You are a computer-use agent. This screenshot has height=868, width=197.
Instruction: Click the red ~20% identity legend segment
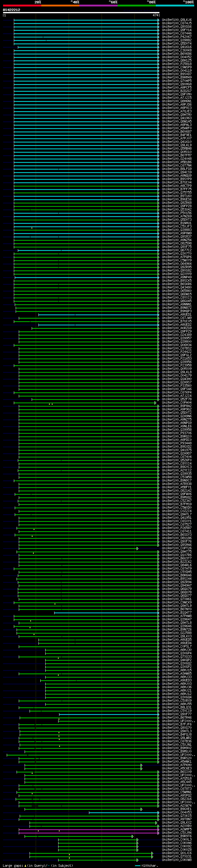[x=22, y=6]
